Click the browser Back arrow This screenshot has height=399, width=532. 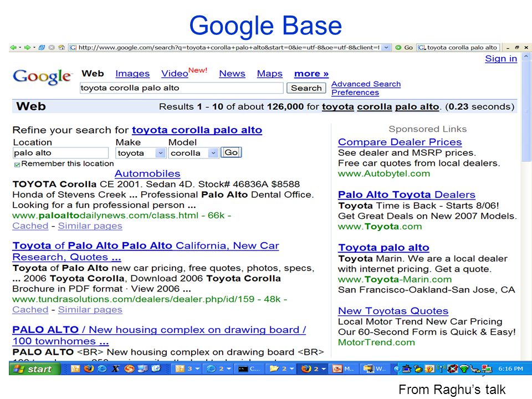click(13, 48)
